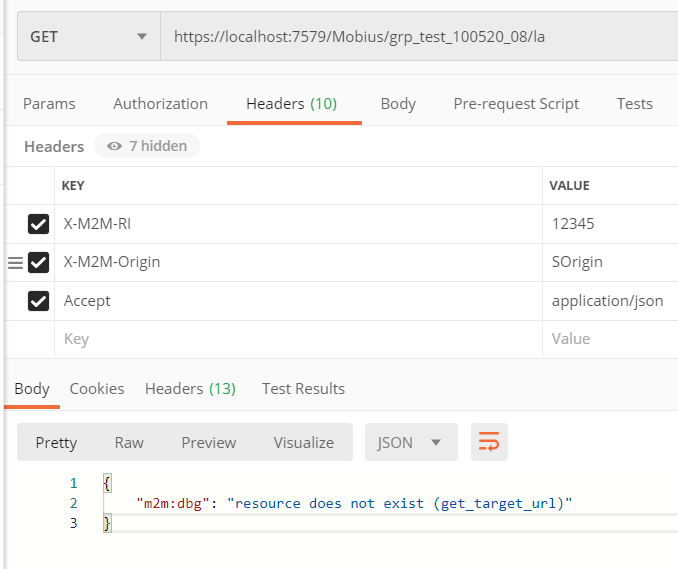Show the 7 hidden headers
This screenshot has width=678, height=569.
(x=147, y=146)
